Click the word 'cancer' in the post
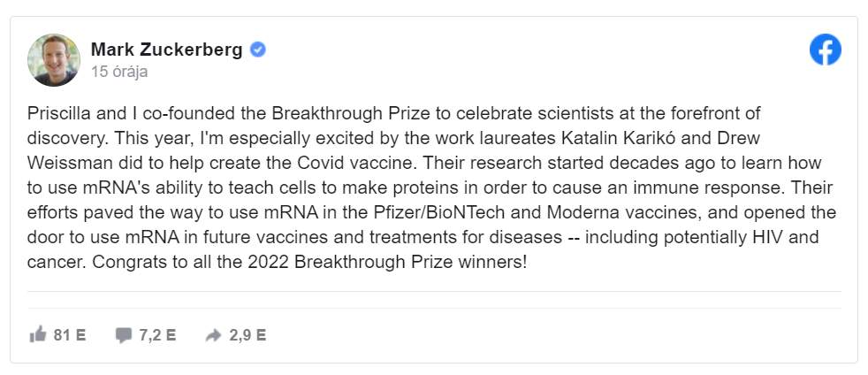Viewport: 868px width, 375px height. pyautogui.click(x=56, y=263)
